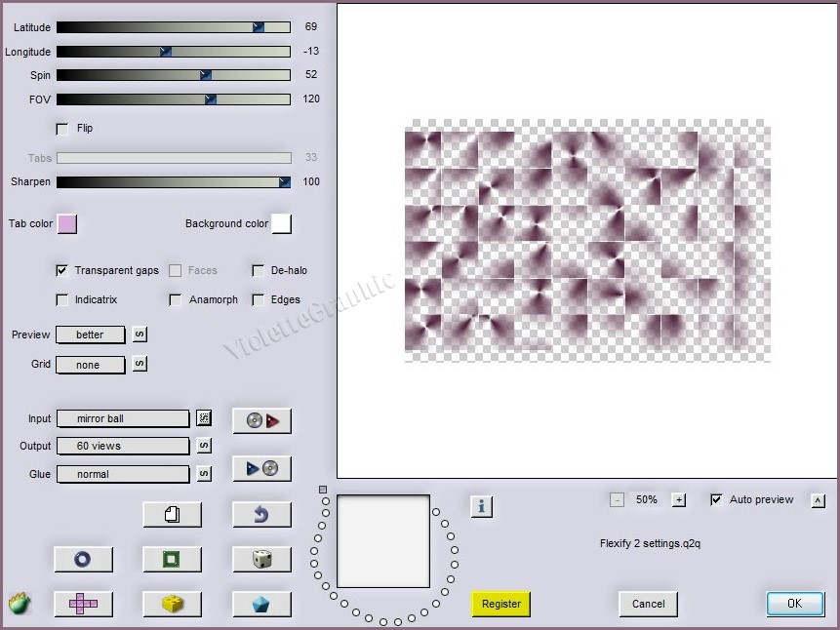Click the yellow Register button
The width and height of the screenshot is (840, 630).
point(500,604)
